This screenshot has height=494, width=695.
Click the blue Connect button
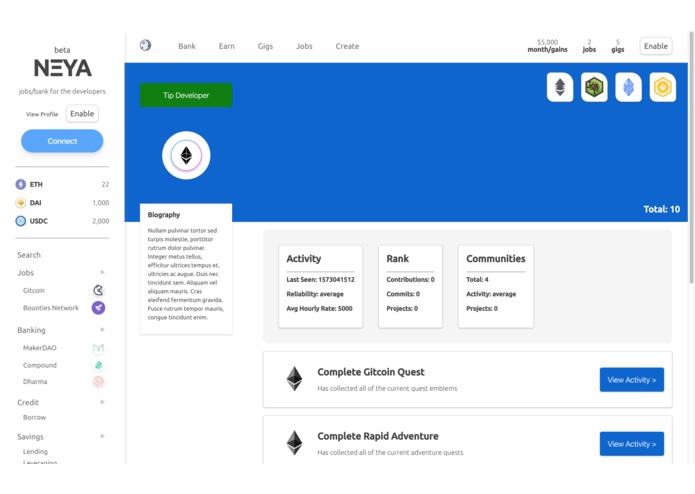62,141
